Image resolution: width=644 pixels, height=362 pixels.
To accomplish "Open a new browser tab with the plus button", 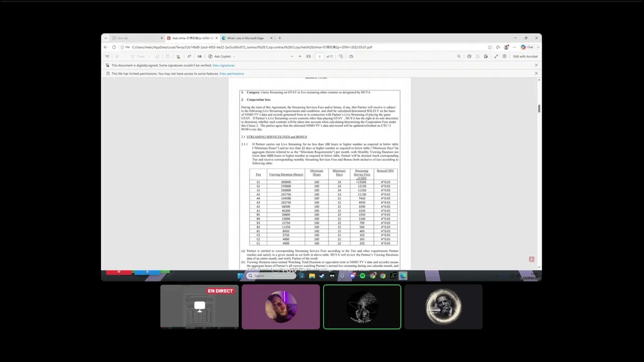I will 280,38.
